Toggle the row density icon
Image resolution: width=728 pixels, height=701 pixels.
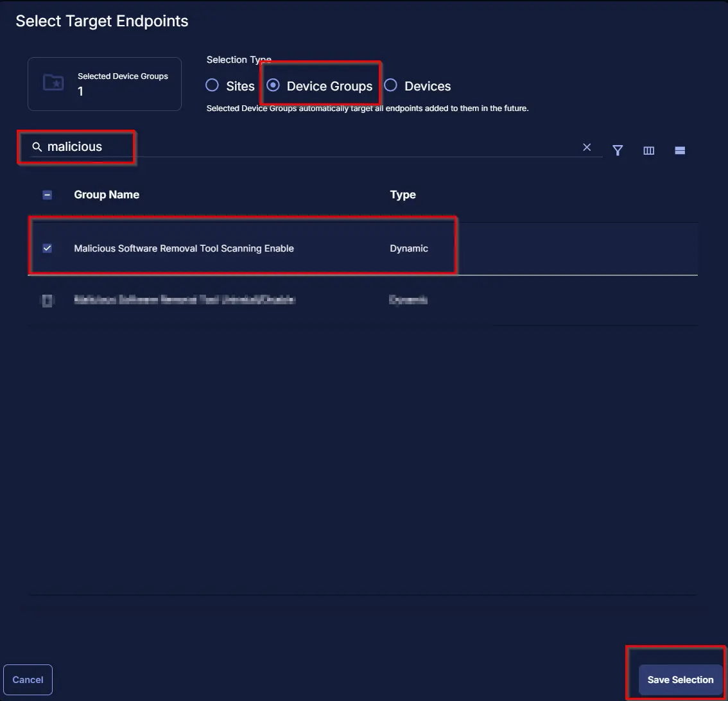point(680,150)
